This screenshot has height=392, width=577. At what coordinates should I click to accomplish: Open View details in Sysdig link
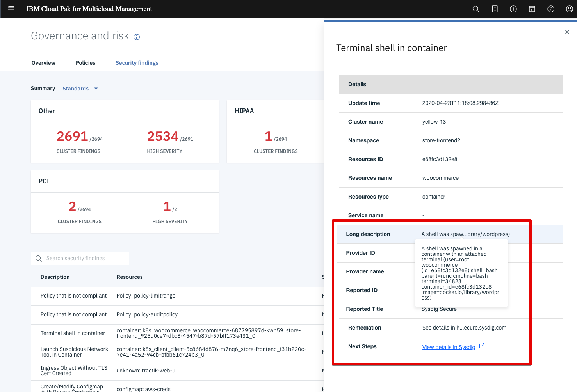[449, 347]
